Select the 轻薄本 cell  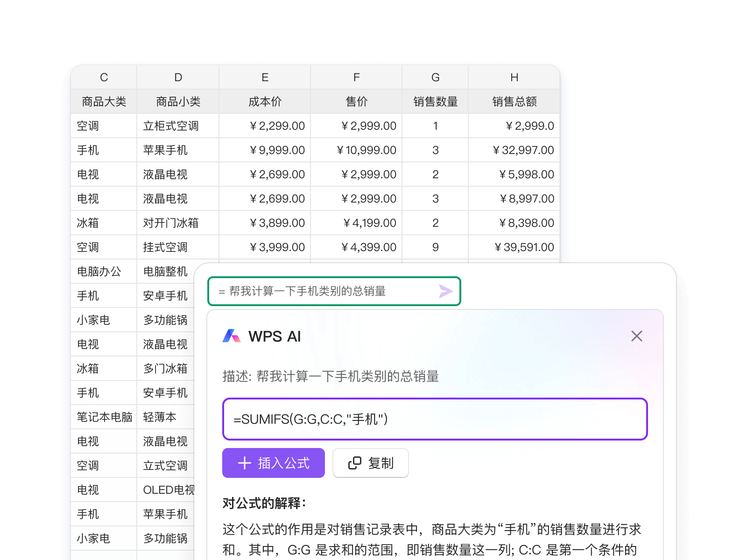point(166,417)
